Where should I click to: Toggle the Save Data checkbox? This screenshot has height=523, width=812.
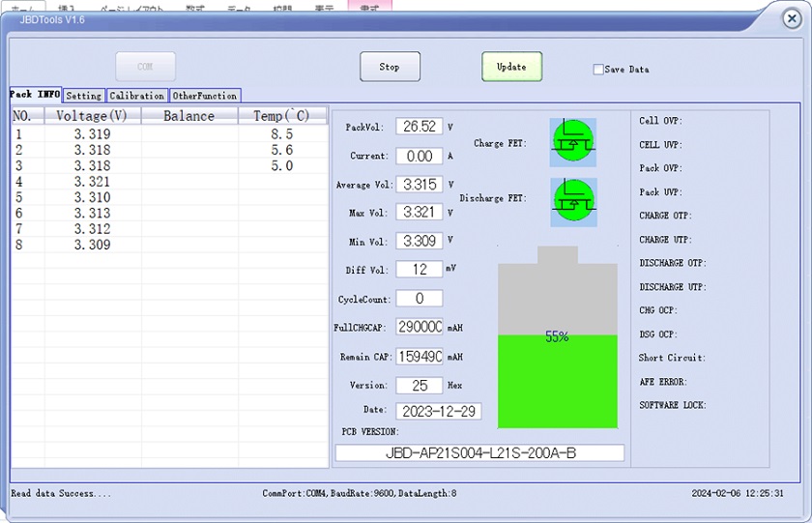pos(598,69)
